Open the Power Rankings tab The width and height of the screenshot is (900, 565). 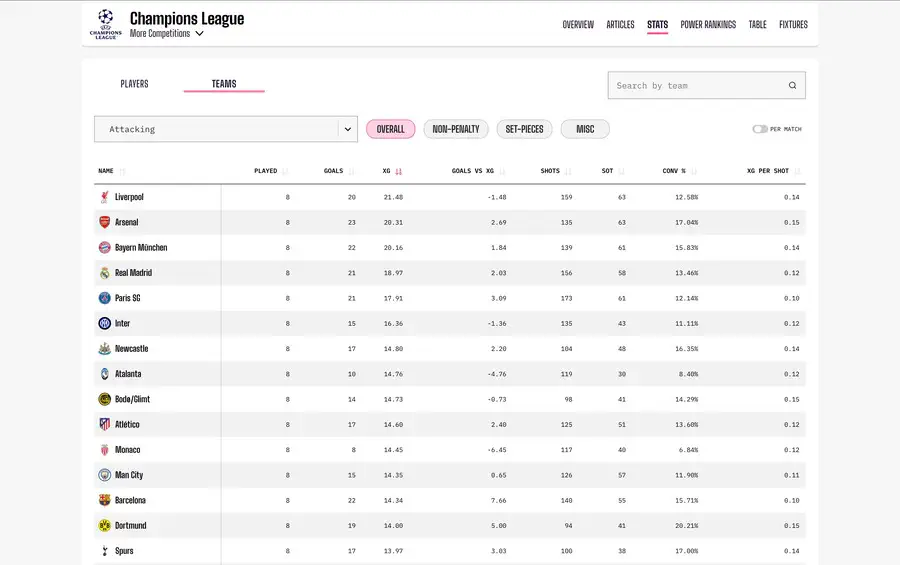click(x=708, y=25)
